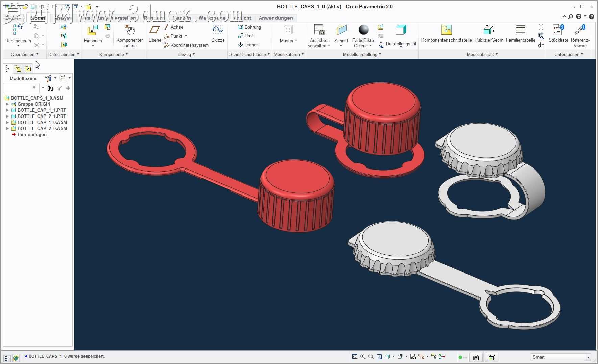The height and width of the screenshot is (364, 598).
Task: Click the model tree search binoculars
Action: (50, 88)
